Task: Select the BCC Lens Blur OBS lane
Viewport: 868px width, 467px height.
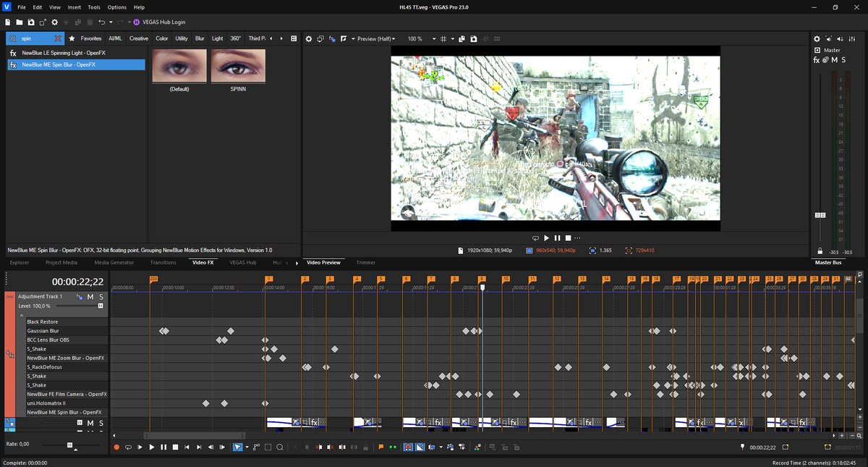Action: (x=67, y=340)
